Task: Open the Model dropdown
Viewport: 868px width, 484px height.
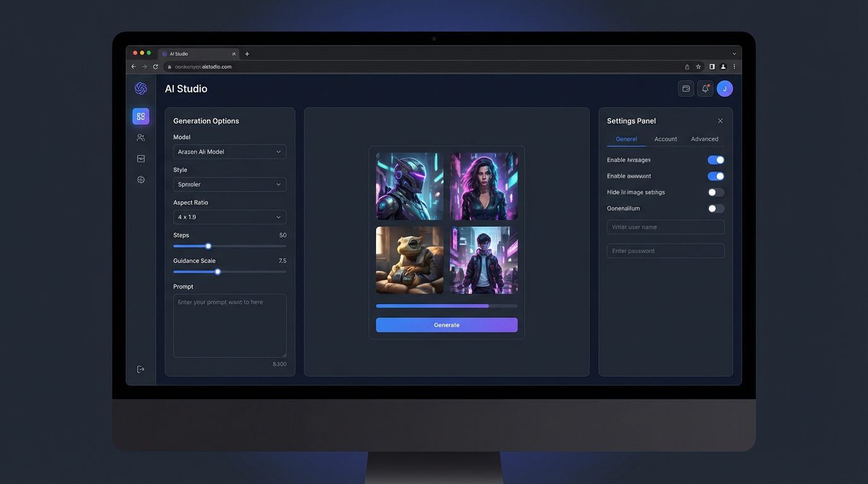Action: coord(230,151)
